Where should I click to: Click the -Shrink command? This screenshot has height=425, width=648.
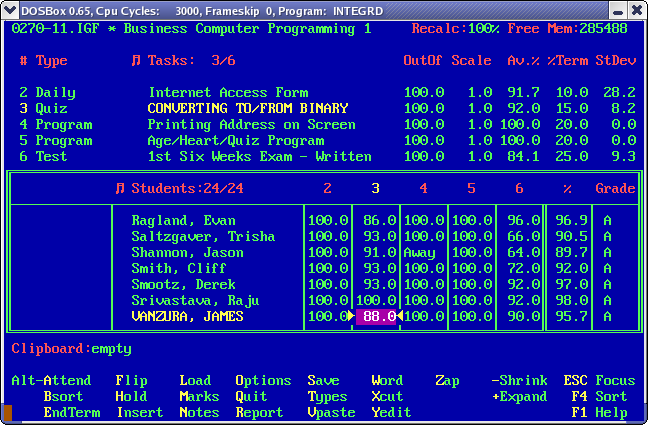(x=519, y=380)
